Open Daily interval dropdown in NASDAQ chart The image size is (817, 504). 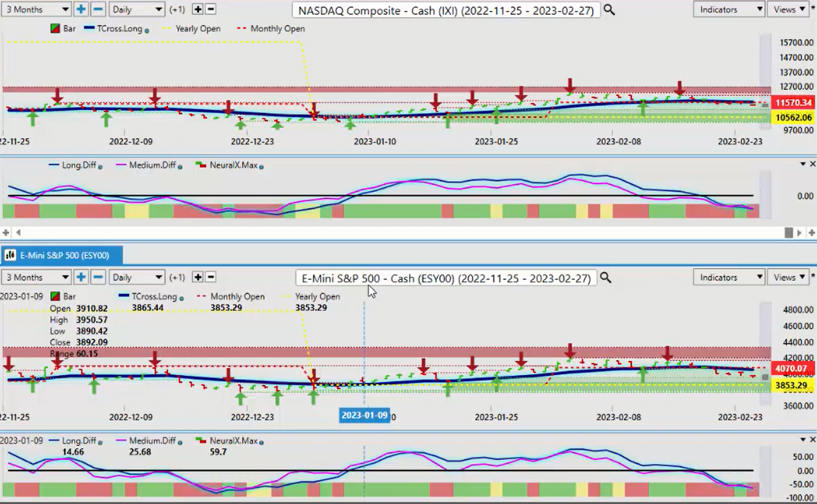tap(137, 9)
